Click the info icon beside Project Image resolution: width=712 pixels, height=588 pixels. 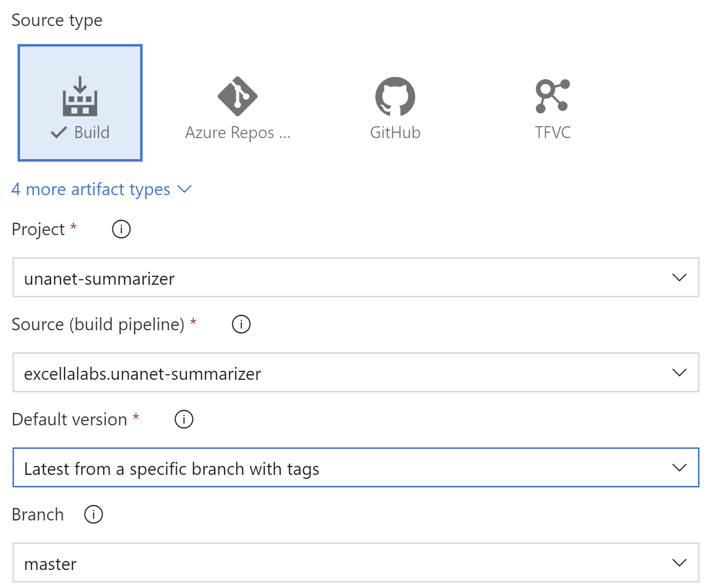pyautogui.click(x=121, y=229)
